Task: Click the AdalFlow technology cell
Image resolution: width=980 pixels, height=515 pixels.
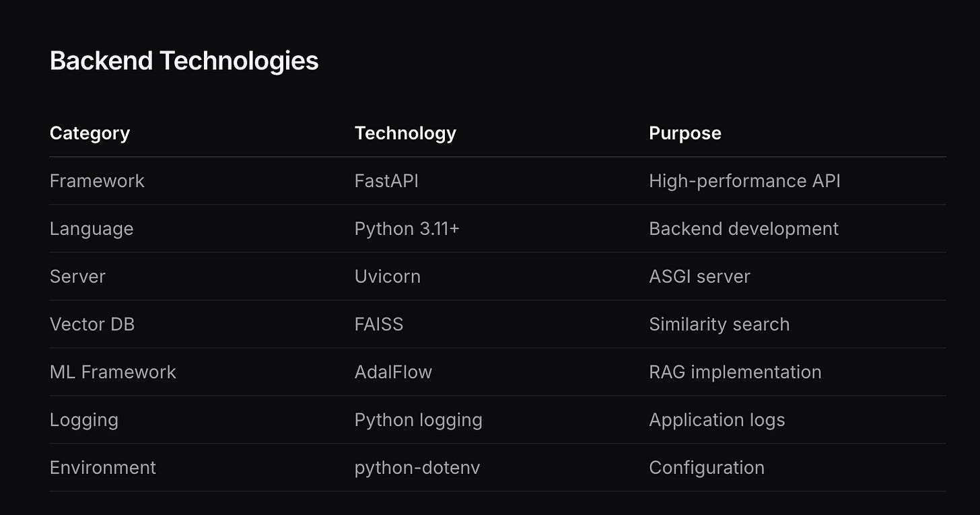Action: (393, 372)
